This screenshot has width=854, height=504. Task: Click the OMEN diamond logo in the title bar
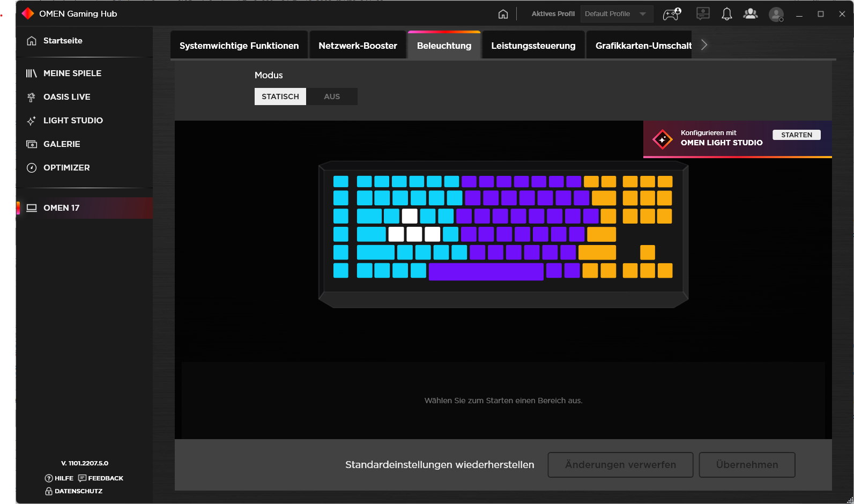(x=28, y=13)
